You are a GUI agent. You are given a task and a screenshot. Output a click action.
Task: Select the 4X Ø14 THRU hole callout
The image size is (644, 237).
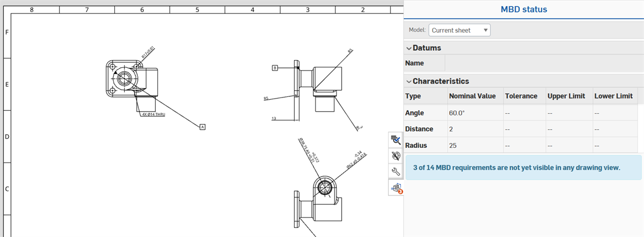coord(153,114)
